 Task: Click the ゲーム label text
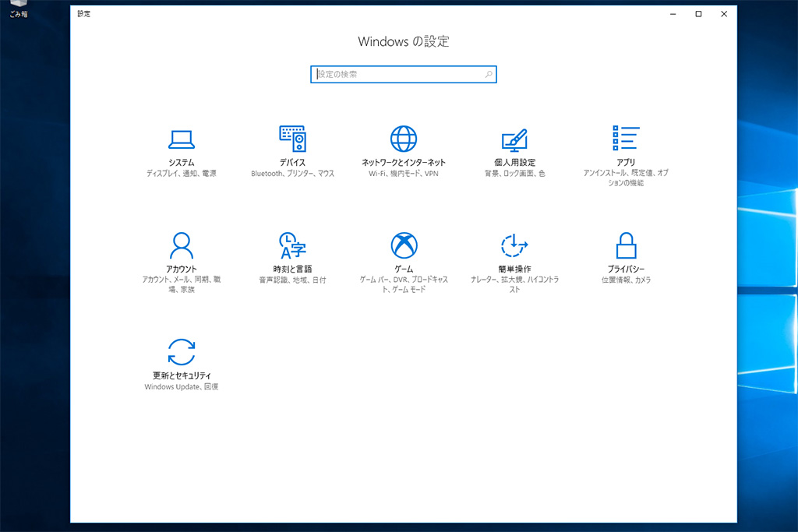404,269
